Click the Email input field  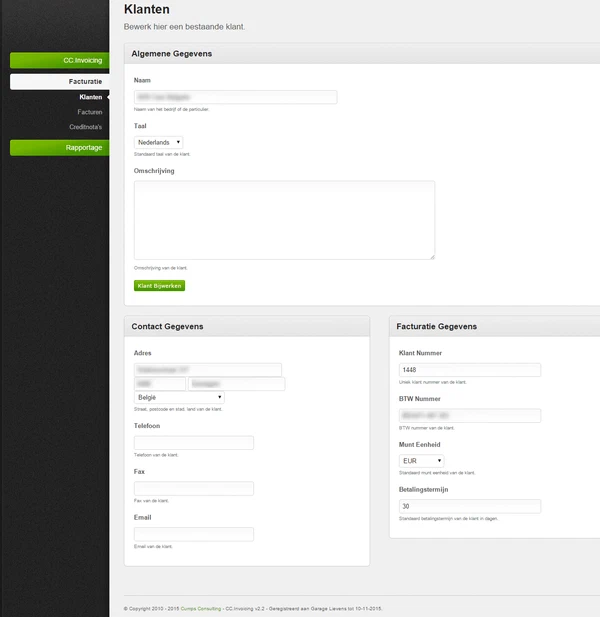[194, 534]
